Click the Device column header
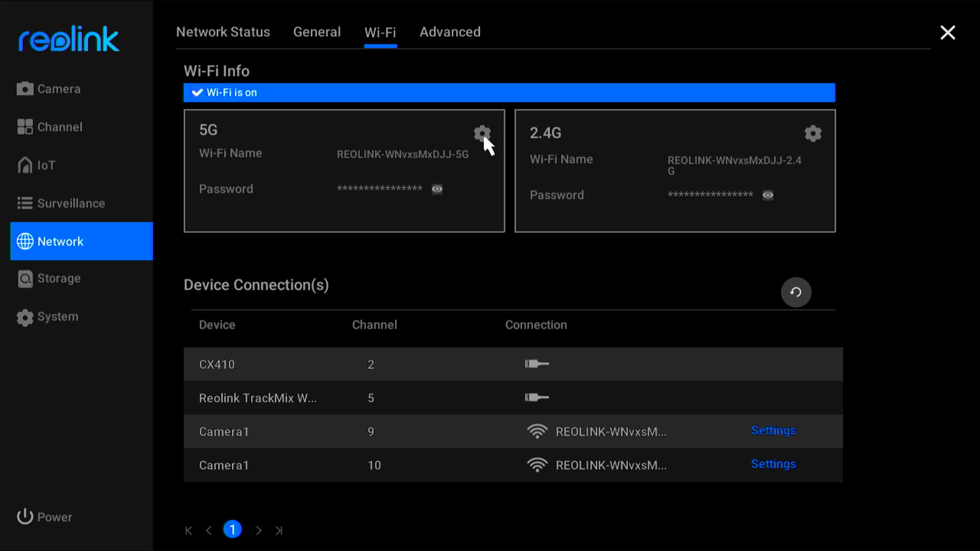This screenshot has width=980, height=551. tap(217, 325)
